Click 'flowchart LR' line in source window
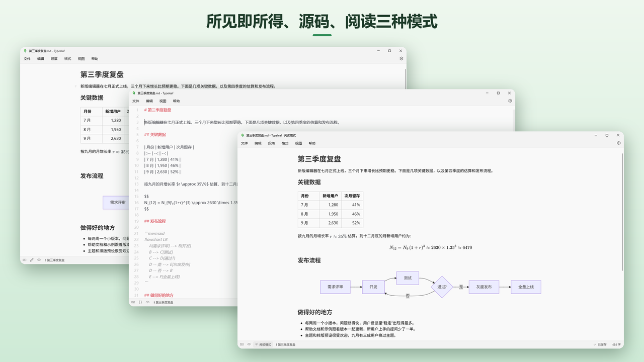This screenshot has height=362, width=644. point(156,240)
